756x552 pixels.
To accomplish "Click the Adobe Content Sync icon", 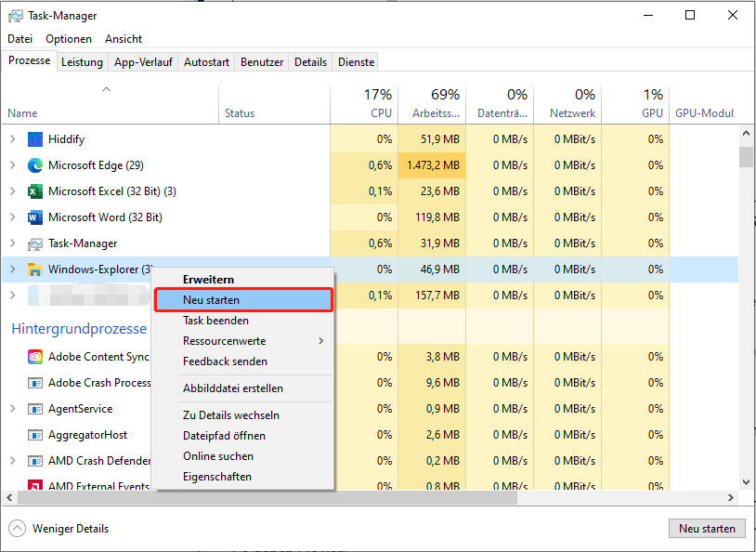I will pos(35,356).
